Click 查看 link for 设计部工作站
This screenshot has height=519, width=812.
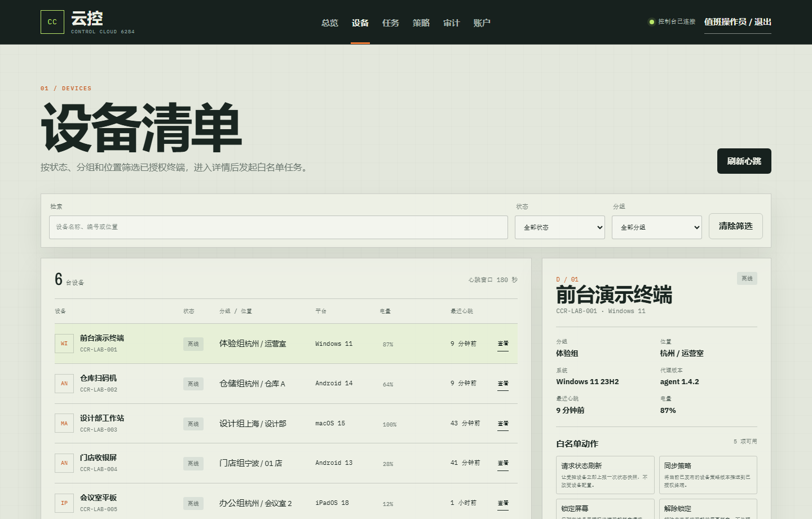pyautogui.click(x=503, y=424)
